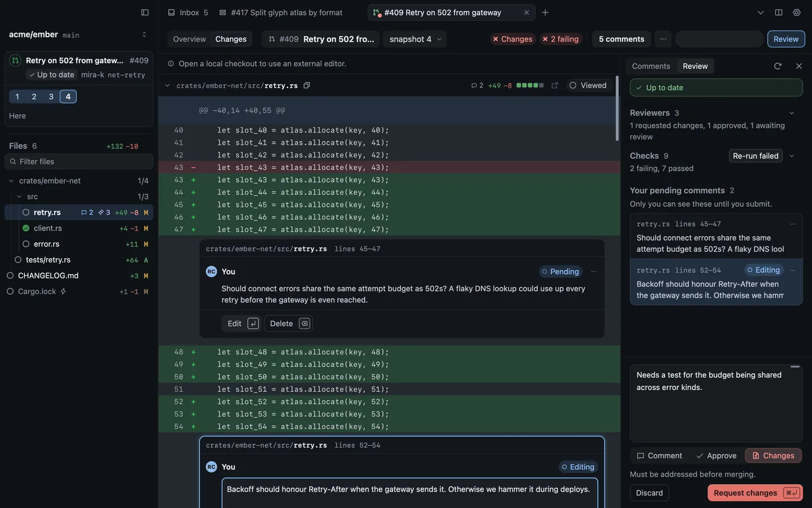Open the #417 Split glyph atlas tab

coord(281,12)
